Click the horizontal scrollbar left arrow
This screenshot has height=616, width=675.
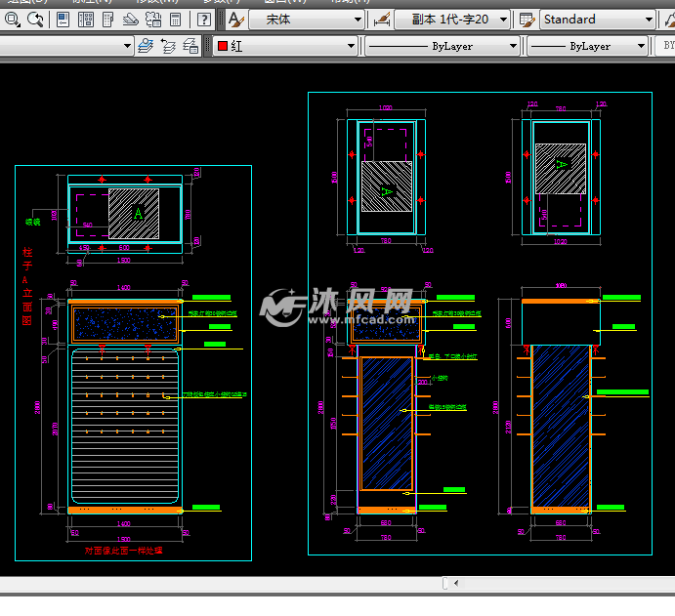[x=456, y=583]
